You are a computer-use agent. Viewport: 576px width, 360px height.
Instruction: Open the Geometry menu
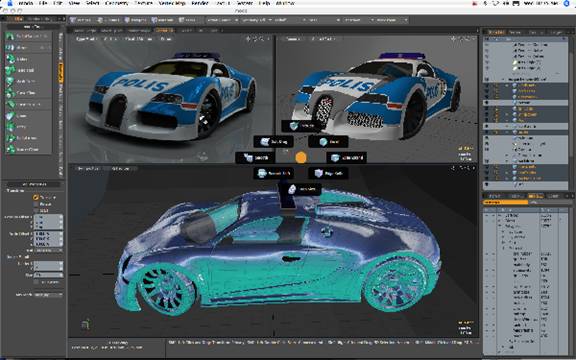[116, 3]
